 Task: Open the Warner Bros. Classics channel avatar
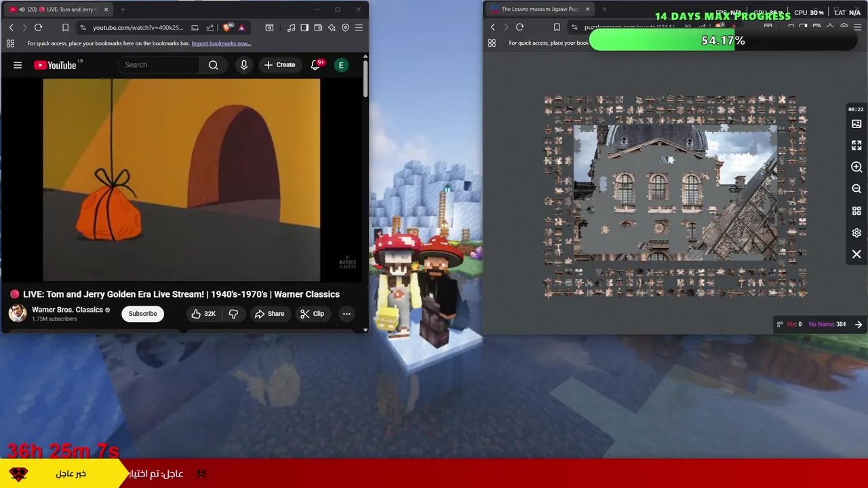pos(18,313)
